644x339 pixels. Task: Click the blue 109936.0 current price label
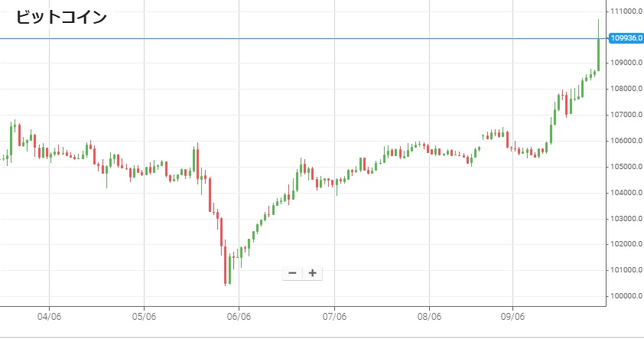[625, 37]
